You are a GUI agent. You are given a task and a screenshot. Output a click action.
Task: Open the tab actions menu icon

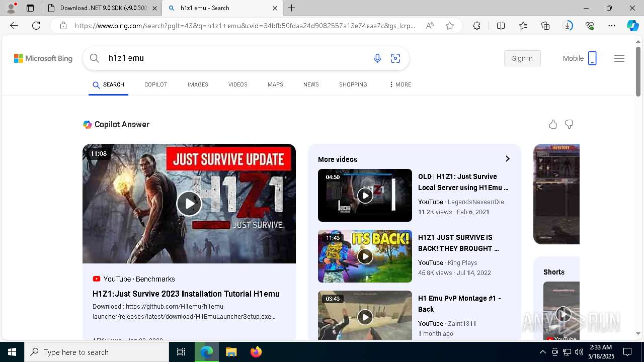[30, 8]
